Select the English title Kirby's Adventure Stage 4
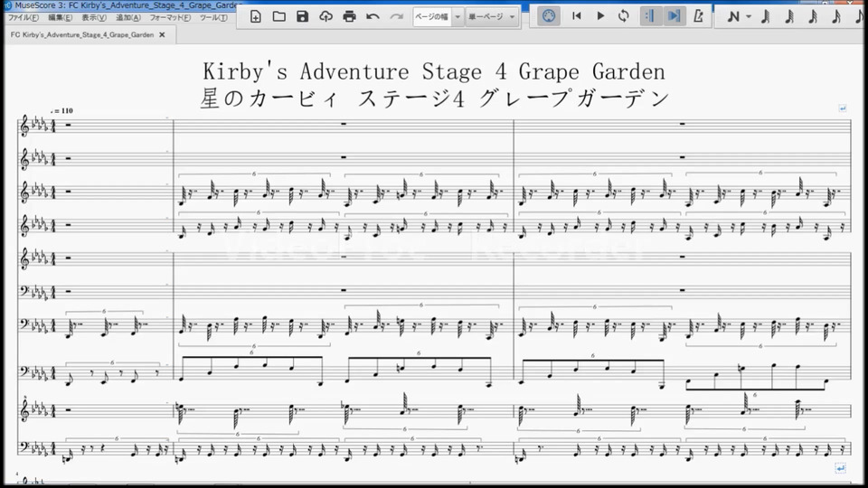The width and height of the screenshot is (868, 488). (354, 71)
